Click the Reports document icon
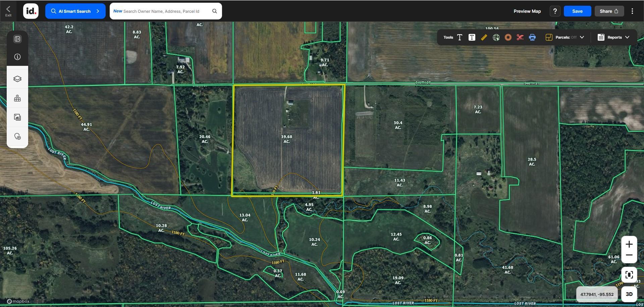Viewport: 644px width, 307px height. point(601,37)
